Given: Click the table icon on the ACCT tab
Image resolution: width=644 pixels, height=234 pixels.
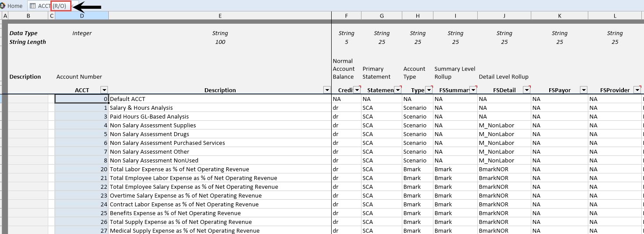Looking at the screenshot, I should point(33,6).
